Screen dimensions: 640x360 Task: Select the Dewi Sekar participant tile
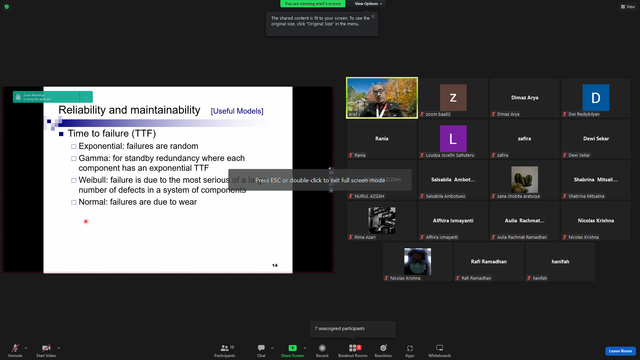pos(596,139)
